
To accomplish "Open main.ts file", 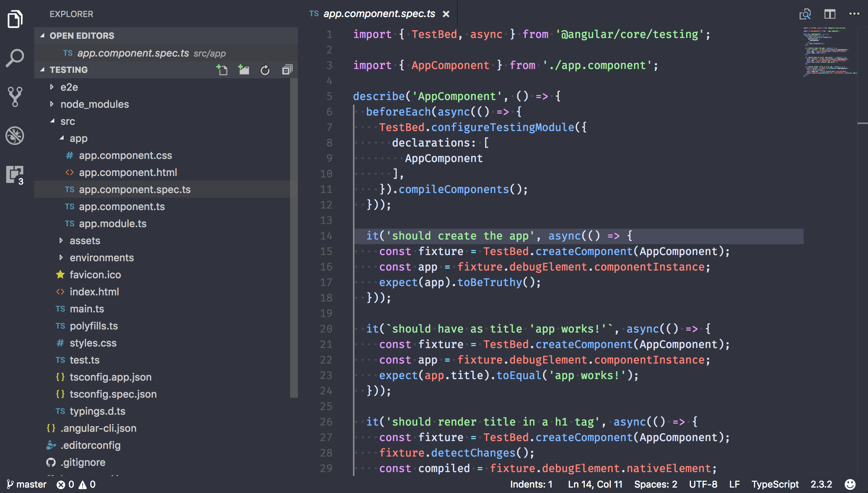I will (166, 309).
